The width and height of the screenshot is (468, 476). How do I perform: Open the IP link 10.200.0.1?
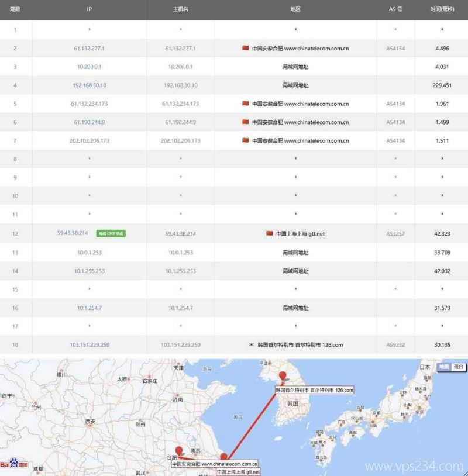tap(88, 67)
